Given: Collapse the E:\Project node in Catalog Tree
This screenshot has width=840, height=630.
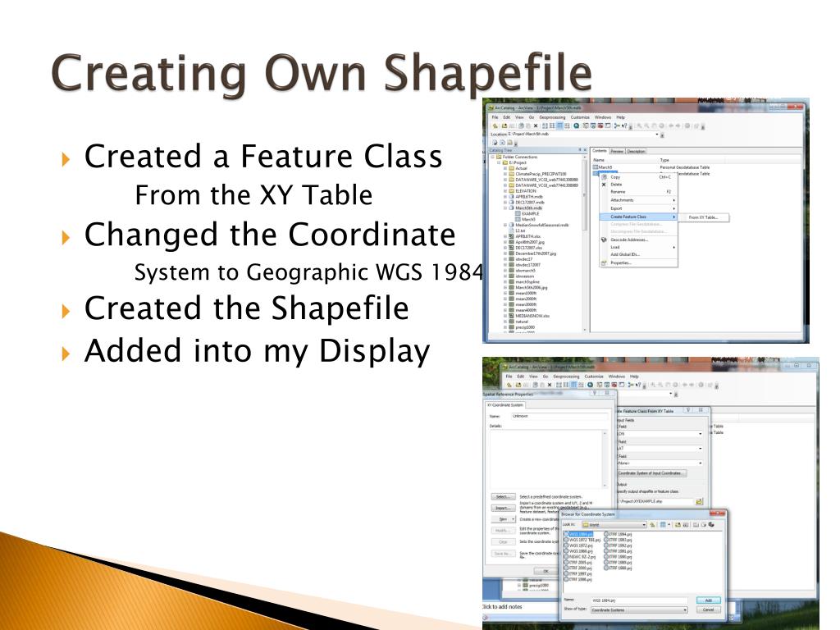Looking at the screenshot, I should pos(499,162).
